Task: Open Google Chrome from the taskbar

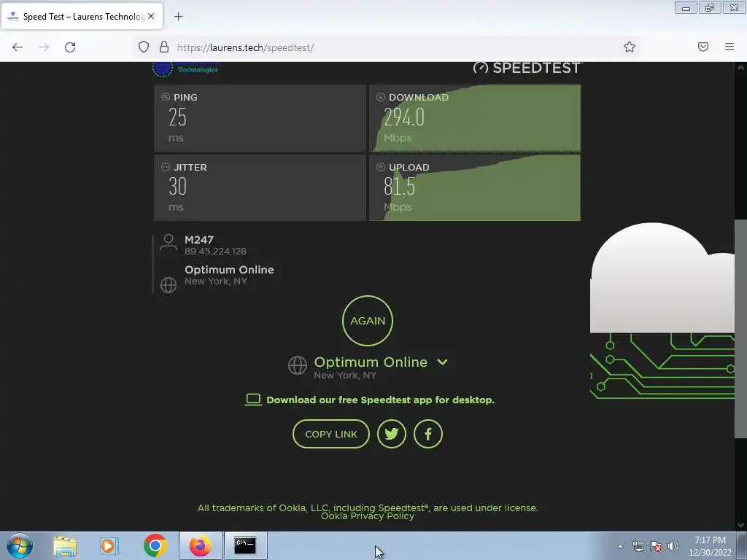Action: (155, 545)
